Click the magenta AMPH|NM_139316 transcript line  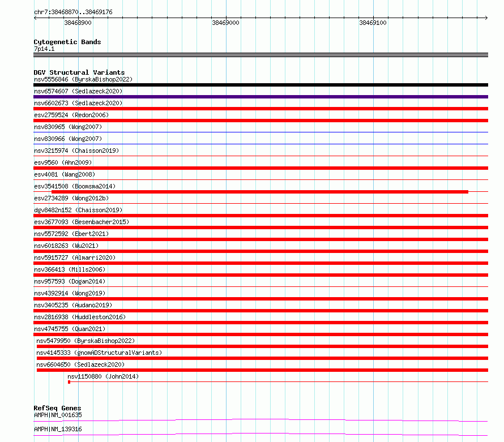(x=260, y=434)
